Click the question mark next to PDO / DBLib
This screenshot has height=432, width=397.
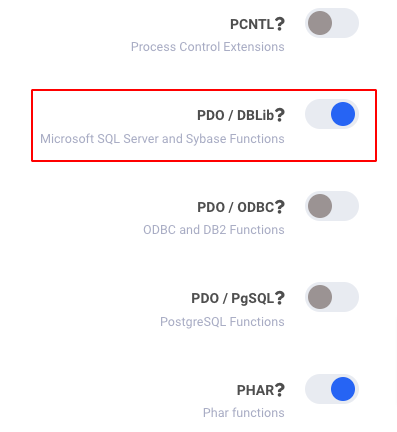pyautogui.click(x=280, y=115)
